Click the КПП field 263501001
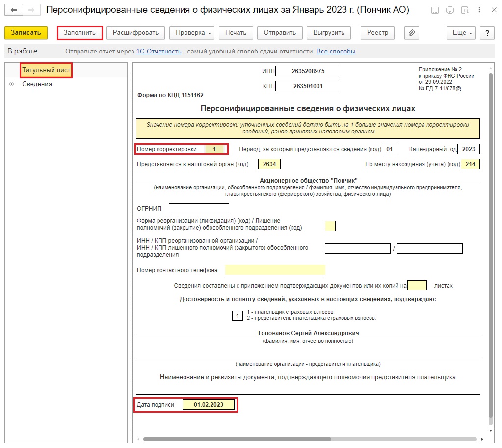Screen dimensions: 502x448 pos(308,86)
